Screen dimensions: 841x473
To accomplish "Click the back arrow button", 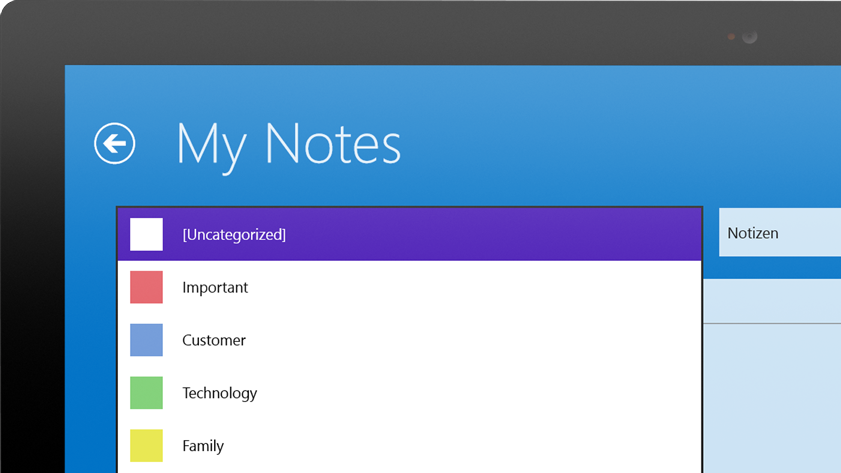I will pyautogui.click(x=115, y=143).
